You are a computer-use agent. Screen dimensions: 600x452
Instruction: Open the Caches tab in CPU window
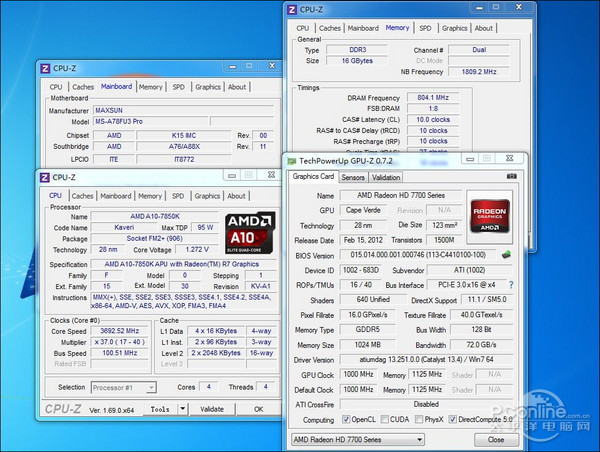[84, 197]
